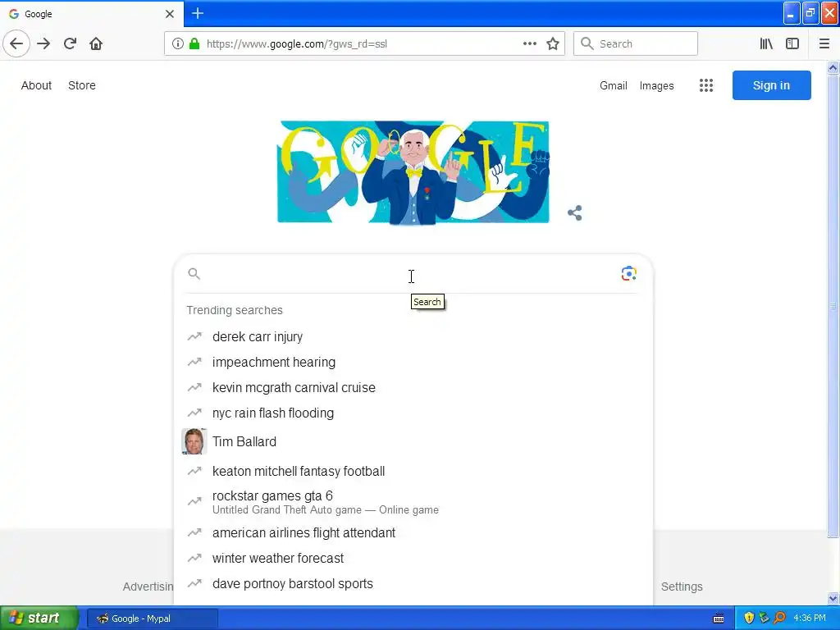
Task: Go back with the browser back arrow
Action: point(16,43)
